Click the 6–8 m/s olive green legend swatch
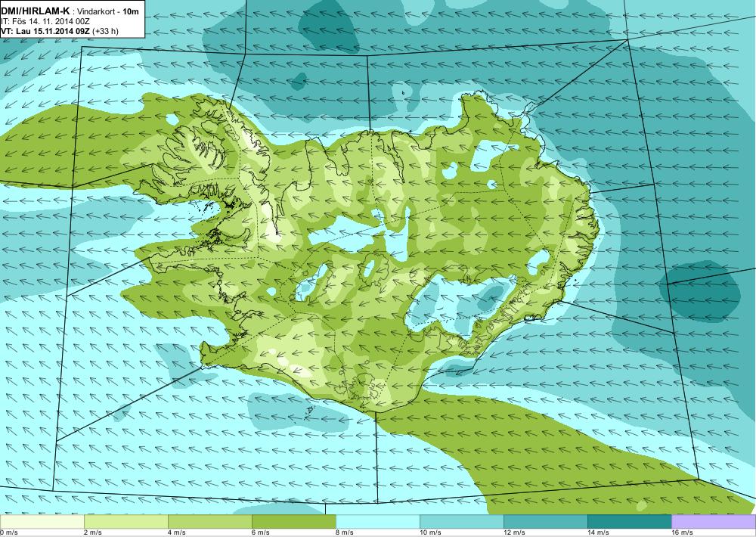Image resolution: width=756 pixels, height=537 pixels. pos(293,522)
